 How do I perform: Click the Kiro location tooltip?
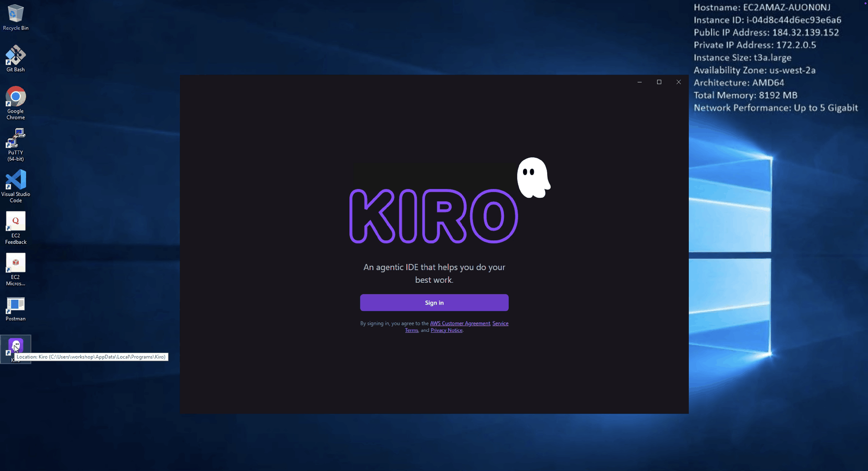point(91,357)
